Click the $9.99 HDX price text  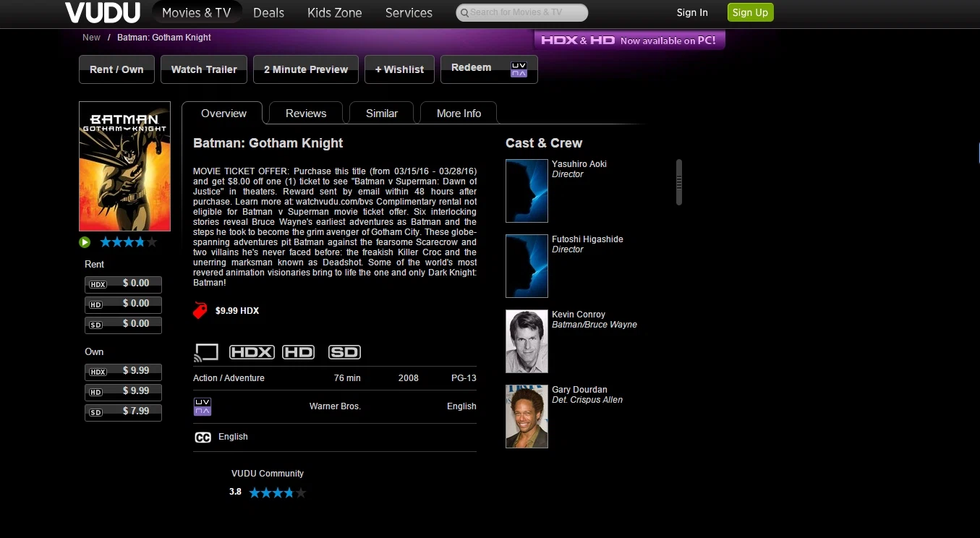[x=237, y=311]
